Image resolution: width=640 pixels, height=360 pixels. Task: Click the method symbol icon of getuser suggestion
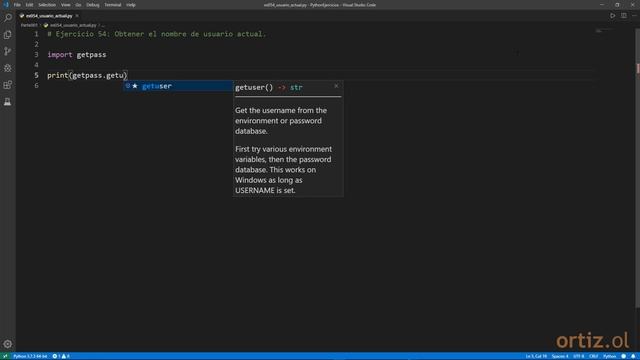pos(128,86)
